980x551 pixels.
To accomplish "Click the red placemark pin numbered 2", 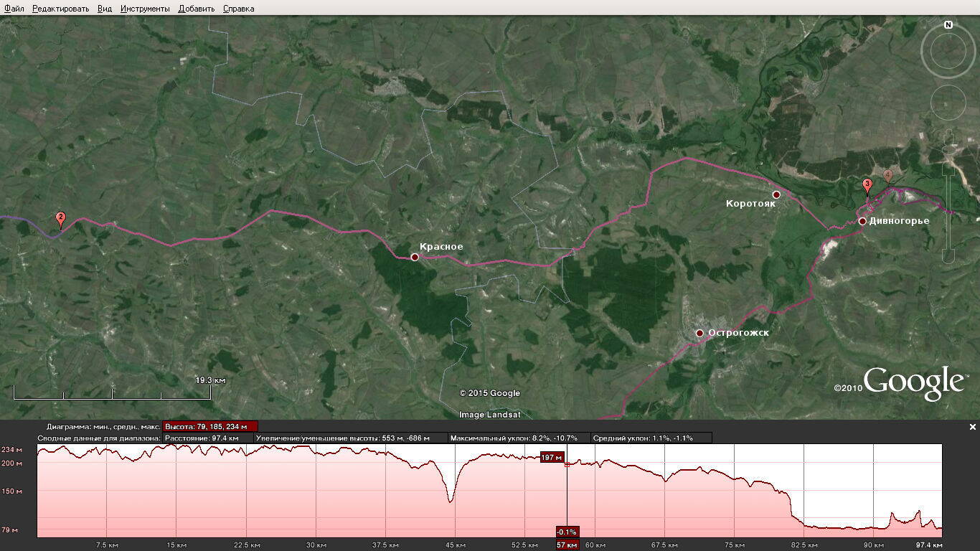I will tap(60, 220).
